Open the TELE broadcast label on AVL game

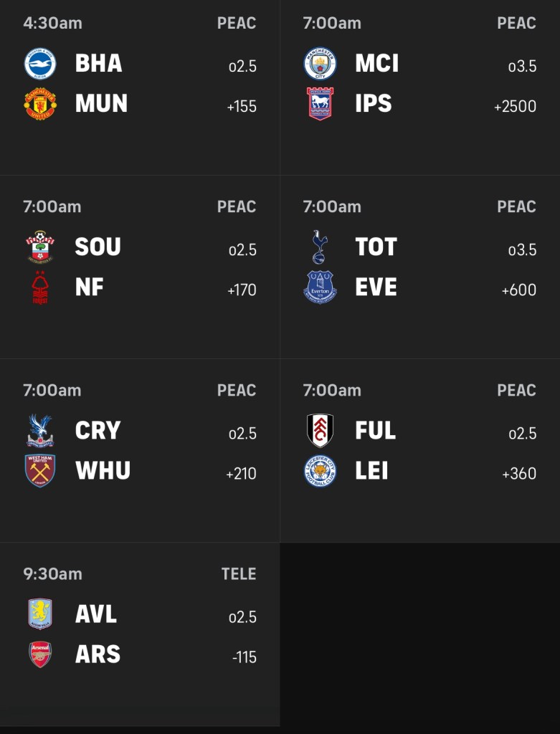click(239, 574)
